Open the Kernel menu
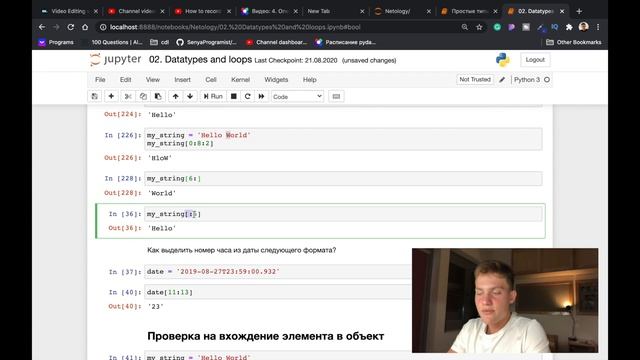This screenshot has height=360, width=640. click(240, 80)
